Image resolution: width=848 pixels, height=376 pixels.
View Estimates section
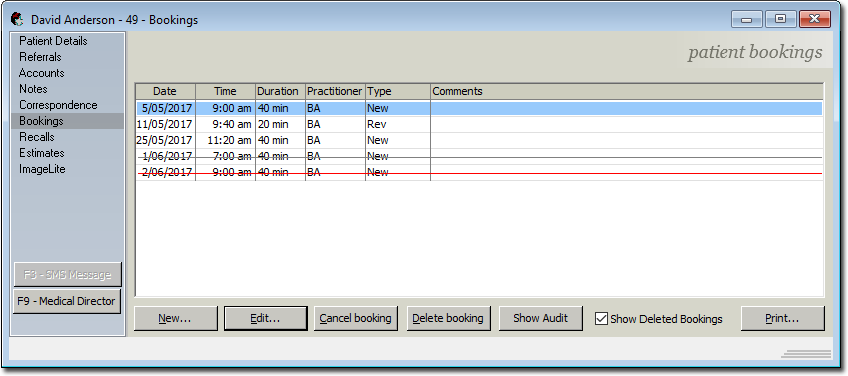(x=42, y=153)
